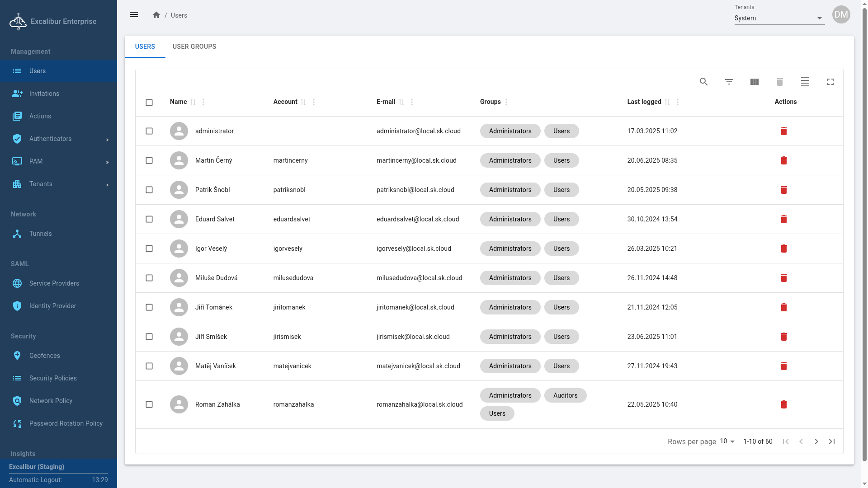Switch to the User Groups tab
The width and height of the screenshot is (868, 488).
(x=194, y=47)
